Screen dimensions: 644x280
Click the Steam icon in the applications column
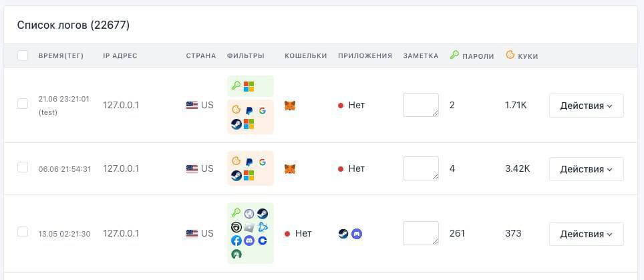coord(343,234)
